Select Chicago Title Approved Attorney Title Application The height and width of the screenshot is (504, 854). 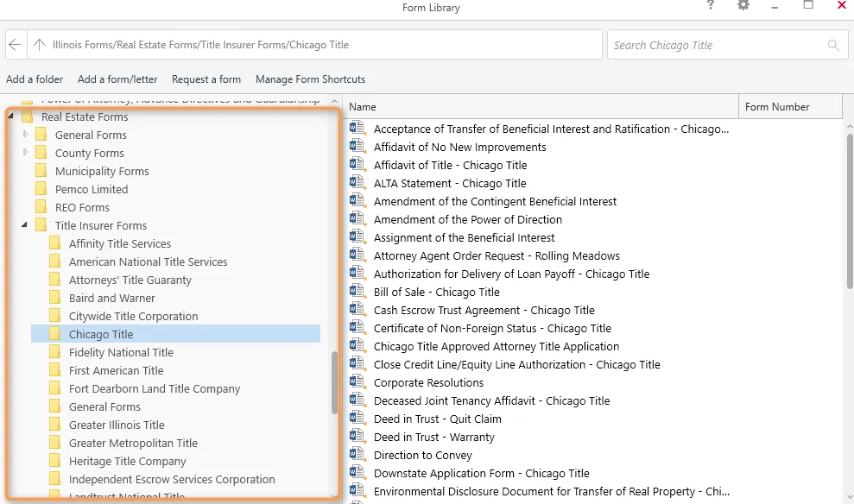pyautogui.click(x=497, y=346)
